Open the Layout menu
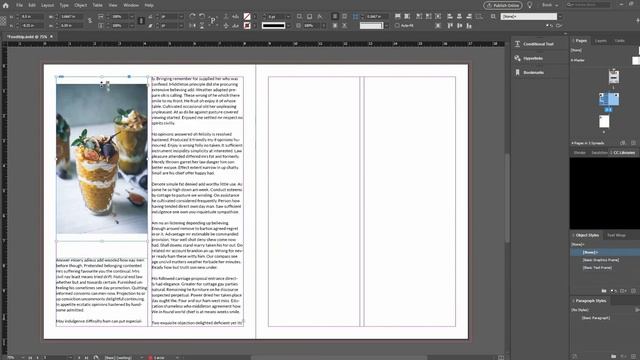Image resolution: width=640 pixels, height=360 pixels. (47, 5)
